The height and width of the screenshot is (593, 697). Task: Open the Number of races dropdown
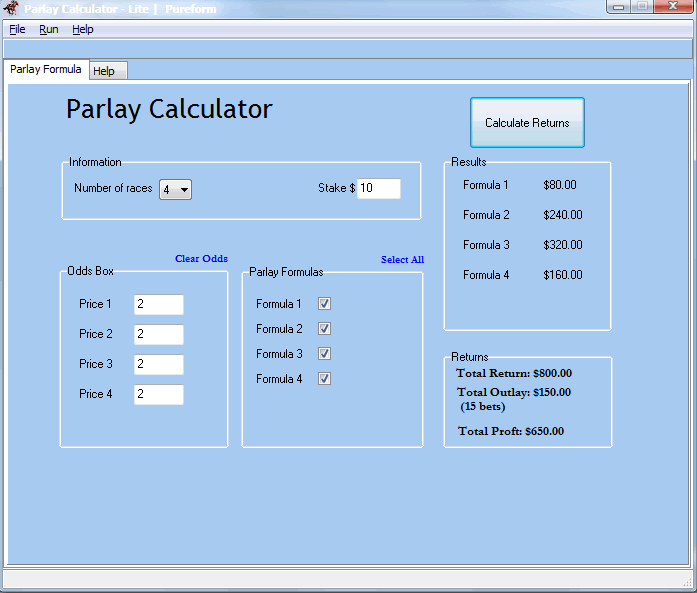click(x=176, y=189)
